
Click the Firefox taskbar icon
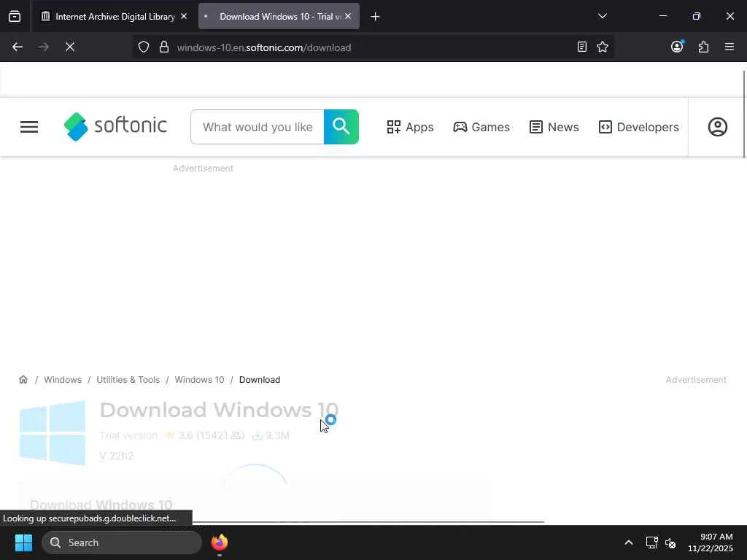pos(219,542)
